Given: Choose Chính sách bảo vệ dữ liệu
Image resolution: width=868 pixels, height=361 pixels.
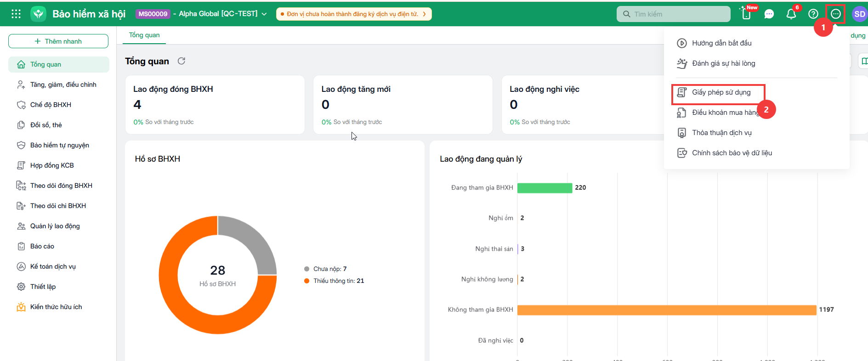Looking at the screenshot, I should coord(732,153).
